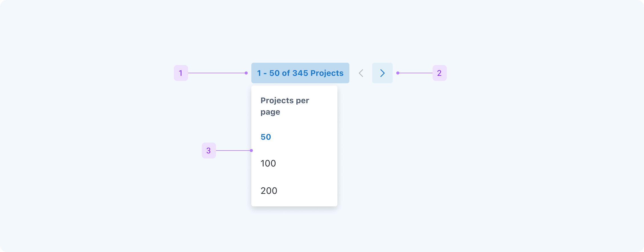Set 200 projects per page
This screenshot has height=252, width=644.
269,191
